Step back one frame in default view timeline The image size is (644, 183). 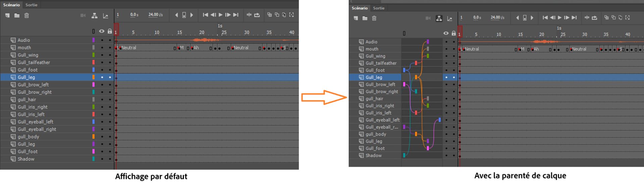(213, 15)
